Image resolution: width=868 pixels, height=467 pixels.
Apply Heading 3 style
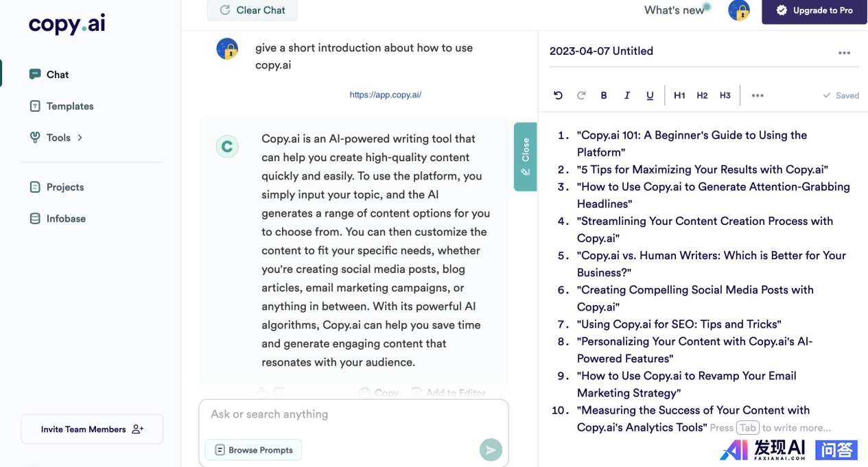(x=725, y=95)
